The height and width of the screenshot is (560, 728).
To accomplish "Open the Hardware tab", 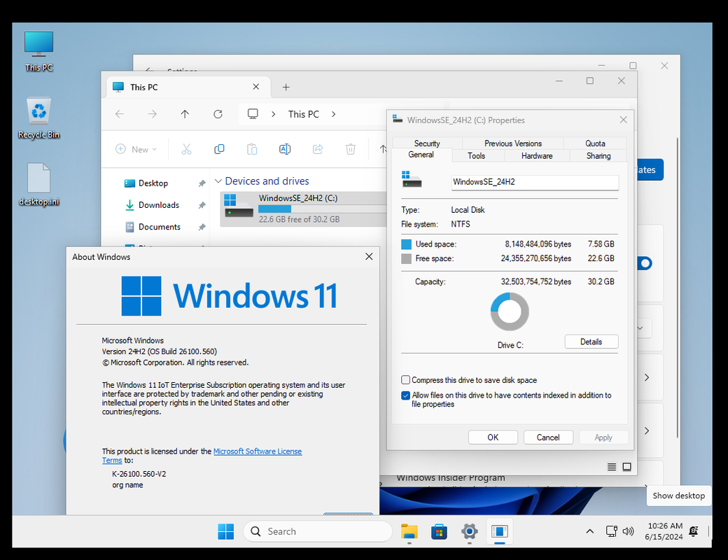I will (537, 155).
